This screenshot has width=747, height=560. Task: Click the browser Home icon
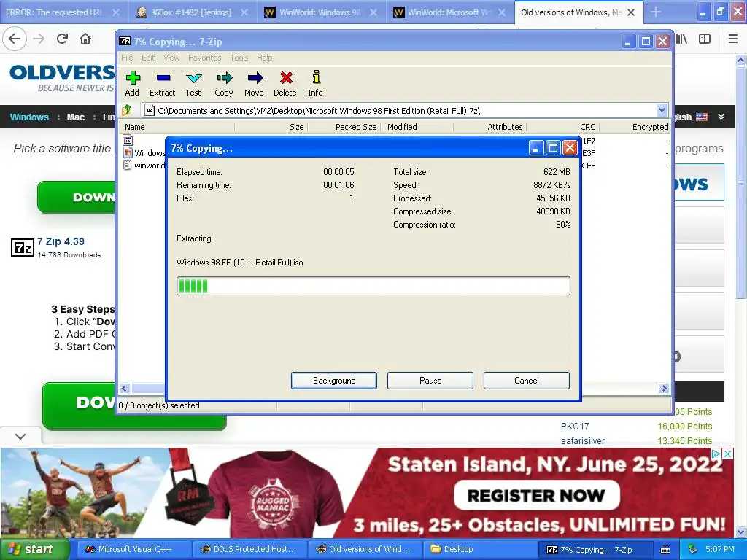pyautogui.click(x=85, y=39)
